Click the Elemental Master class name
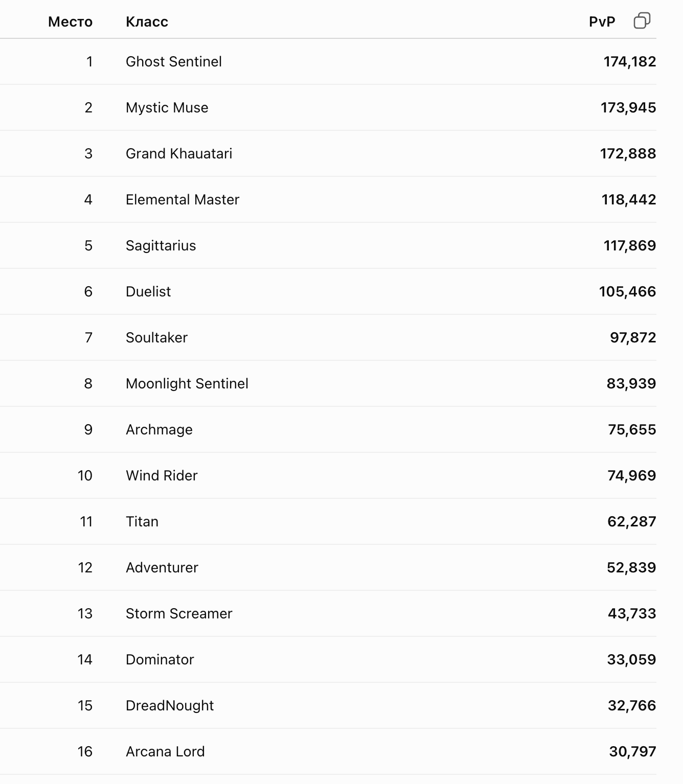This screenshot has height=784, width=683. (182, 199)
